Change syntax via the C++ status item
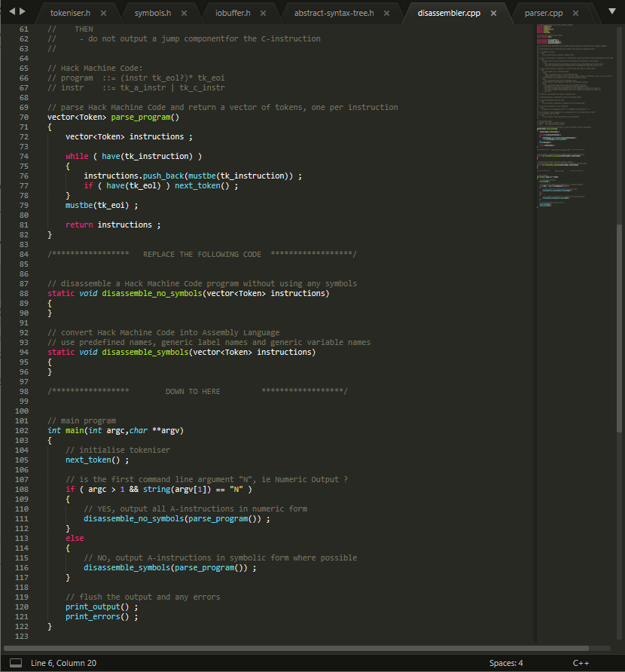 (581, 663)
